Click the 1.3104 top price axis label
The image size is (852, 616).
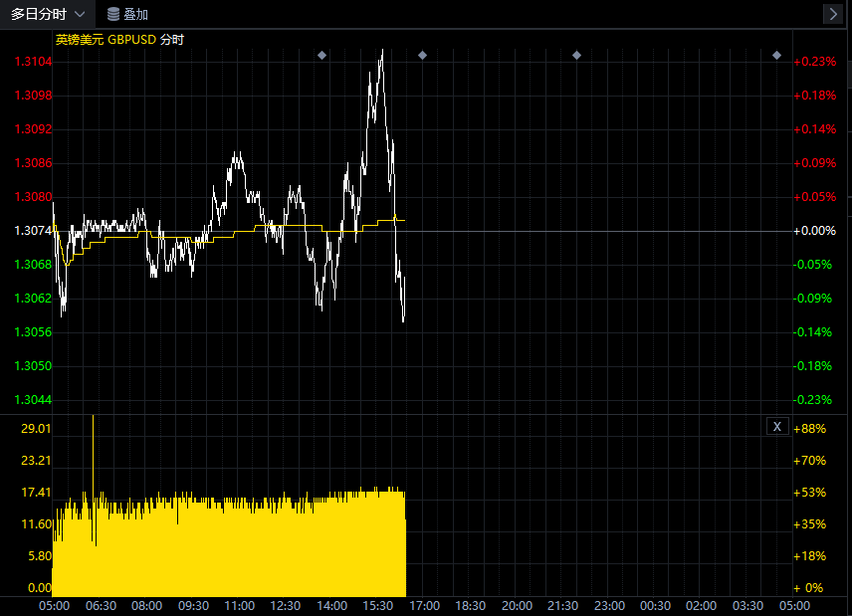(33, 62)
